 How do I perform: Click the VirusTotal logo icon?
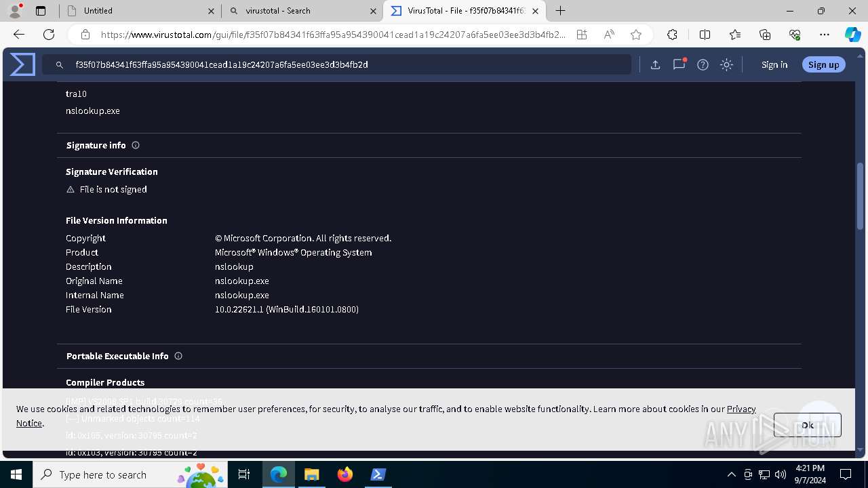(x=22, y=64)
